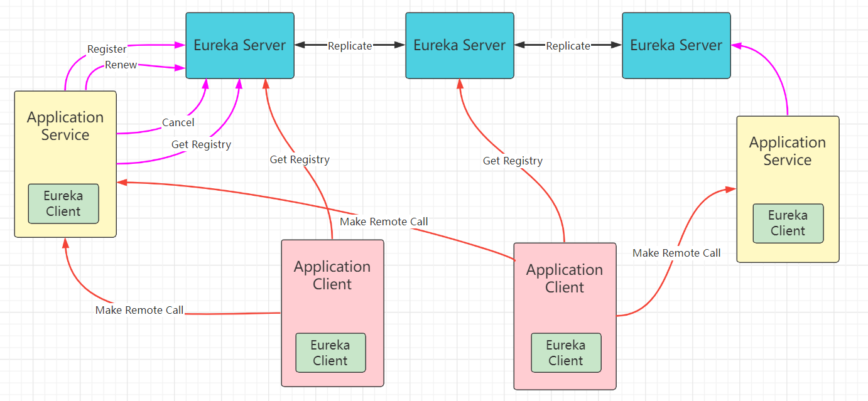
Task: Click Make Remote Call label at bottom left
Action: click(139, 310)
